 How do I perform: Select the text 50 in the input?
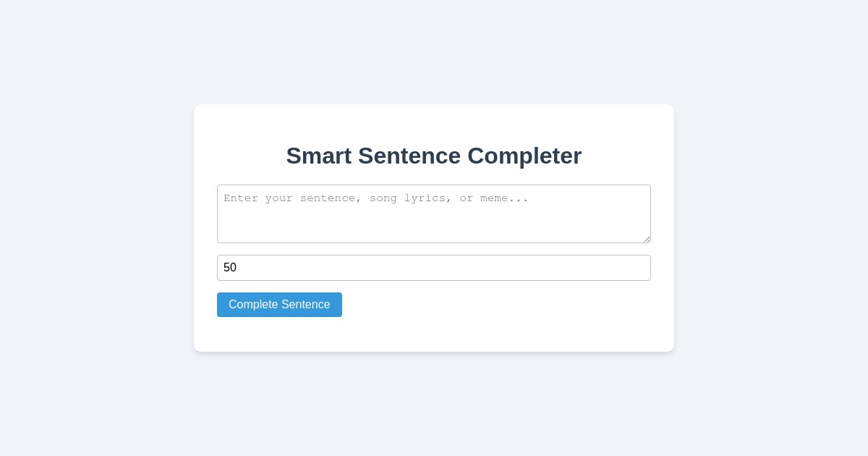point(230,268)
